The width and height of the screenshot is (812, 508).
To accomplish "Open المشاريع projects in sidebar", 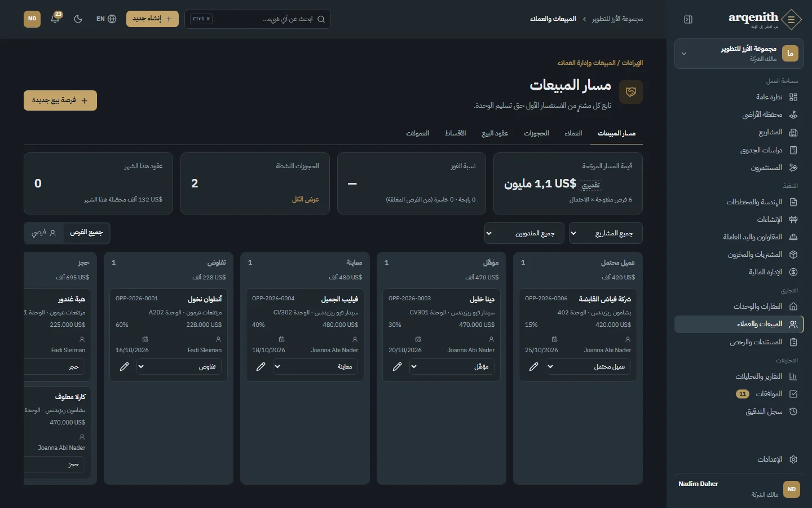I will click(x=739, y=132).
